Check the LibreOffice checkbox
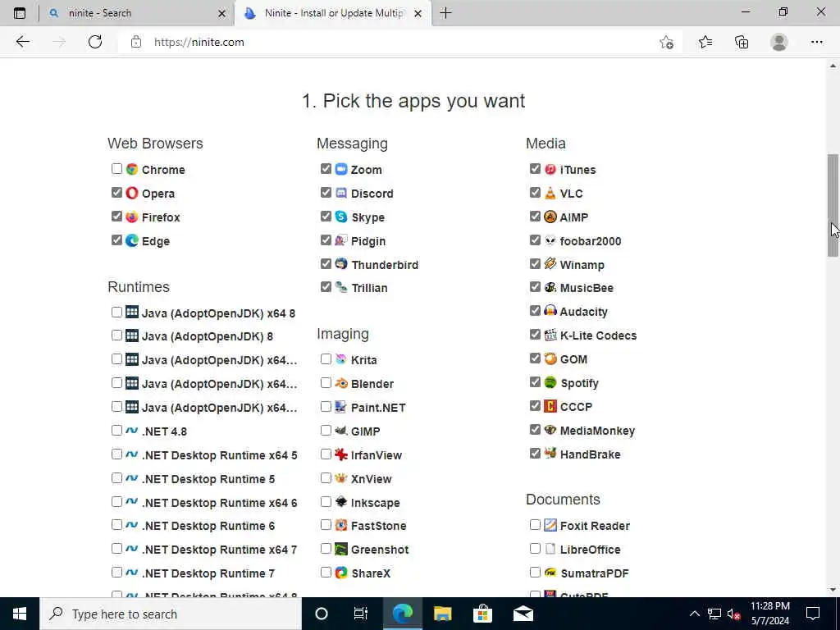This screenshot has width=840, height=630. (535, 549)
